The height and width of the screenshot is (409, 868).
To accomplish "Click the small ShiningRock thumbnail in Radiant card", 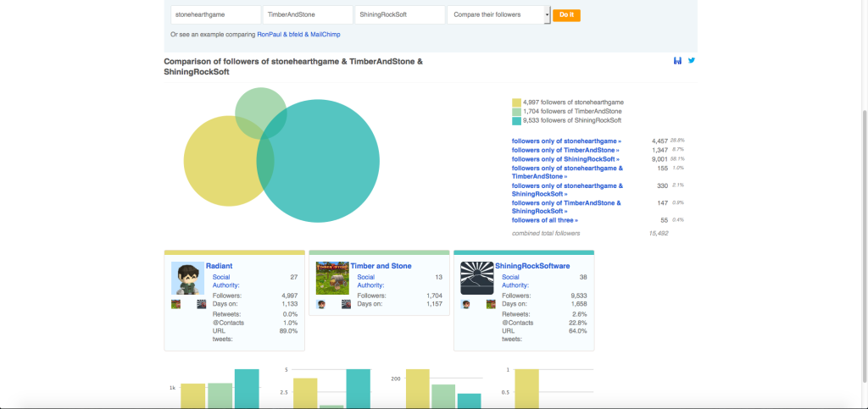I will click(202, 304).
